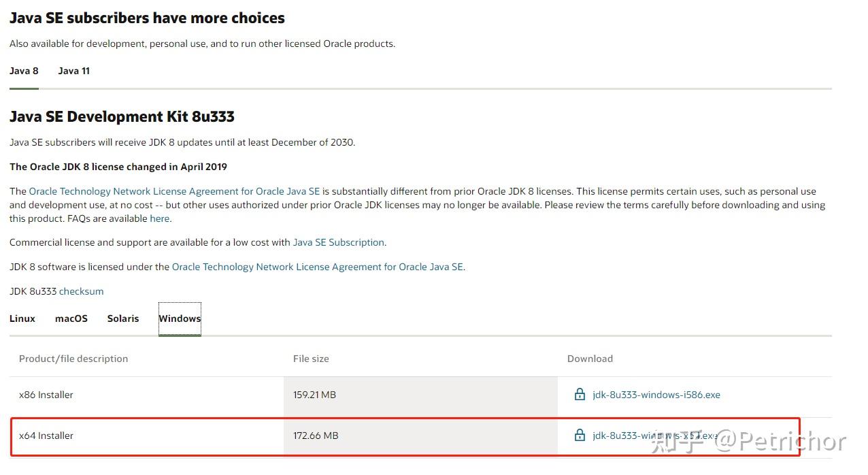Click the 172.66 MB file size cell
This screenshot has width=868, height=475.
[314, 436]
